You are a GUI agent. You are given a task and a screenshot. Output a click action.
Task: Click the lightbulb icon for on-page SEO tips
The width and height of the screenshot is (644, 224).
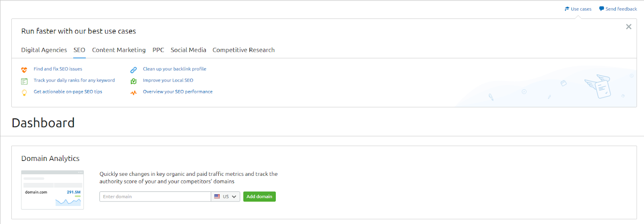[x=24, y=92]
